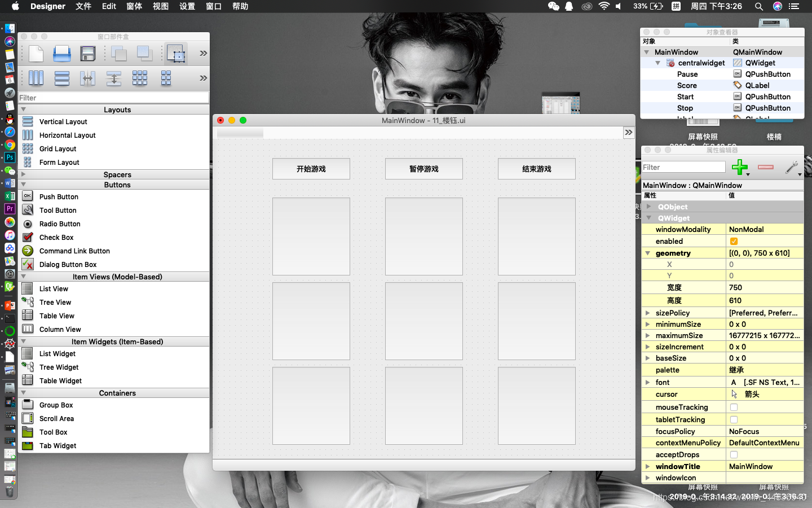Collapse the Buttons category
The height and width of the screenshot is (508, 812).
coord(23,185)
